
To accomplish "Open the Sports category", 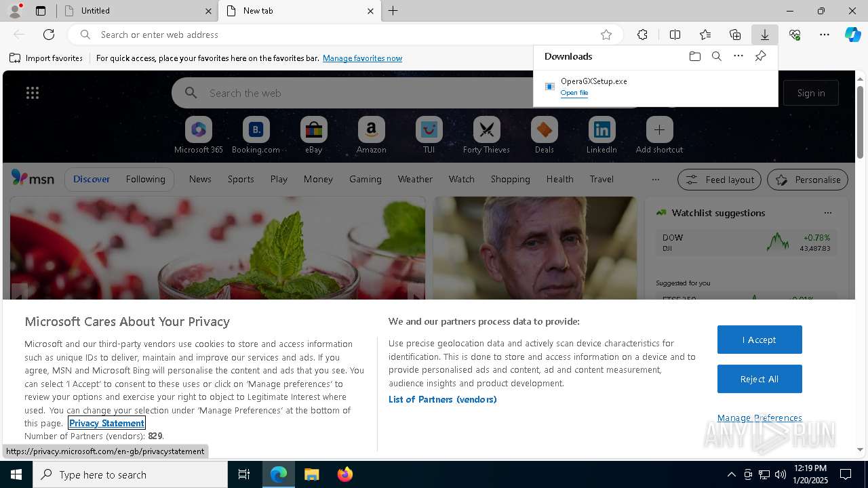I will point(241,179).
